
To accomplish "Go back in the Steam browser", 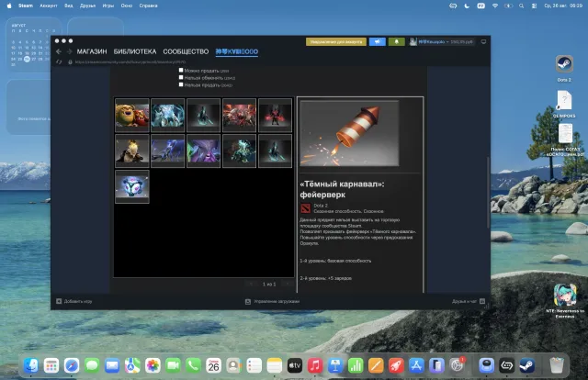I will coord(59,51).
